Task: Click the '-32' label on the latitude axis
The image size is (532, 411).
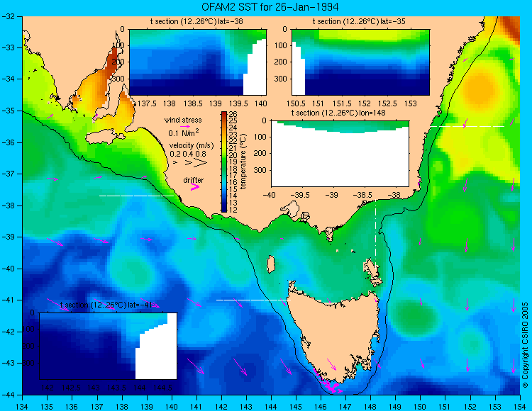Action: [8, 16]
